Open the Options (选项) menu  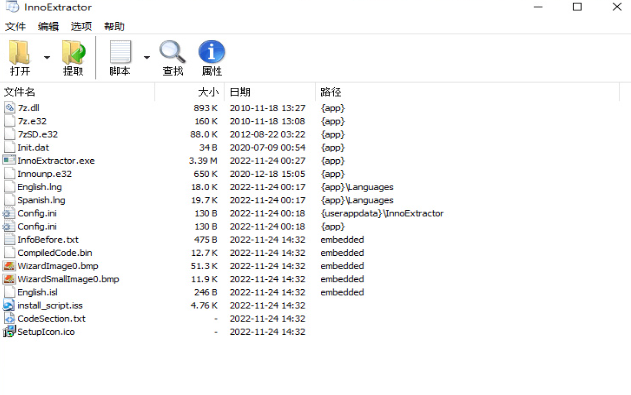(x=81, y=27)
